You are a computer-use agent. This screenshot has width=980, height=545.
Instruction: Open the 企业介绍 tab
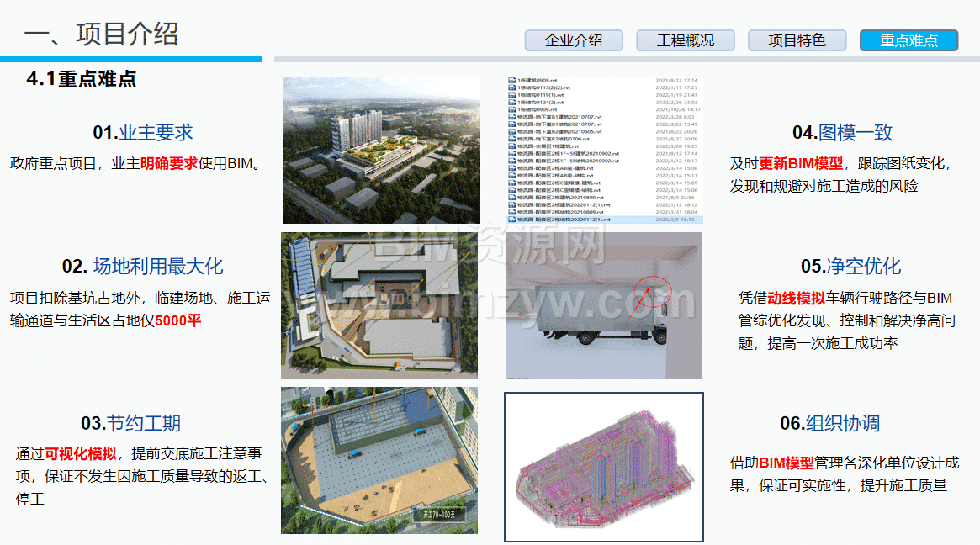(x=574, y=40)
